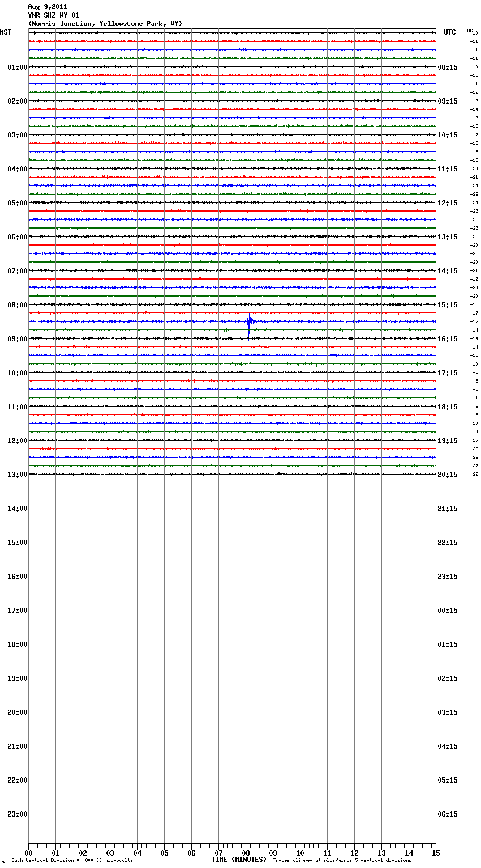This screenshot has height=868, width=481.
Task: Select the 23:00 MST time label
Action: pyautogui.click(x=18, y=814)
